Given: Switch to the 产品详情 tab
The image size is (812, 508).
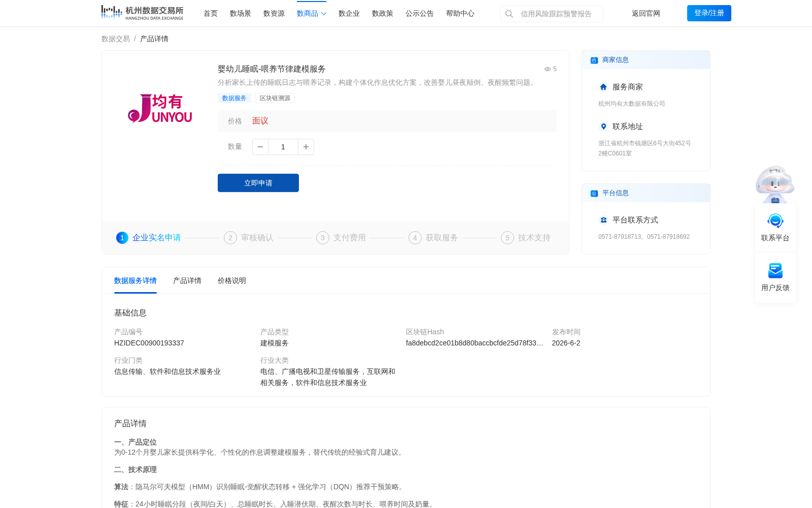Looking at the screenshot, I should (x=187, y=280).
